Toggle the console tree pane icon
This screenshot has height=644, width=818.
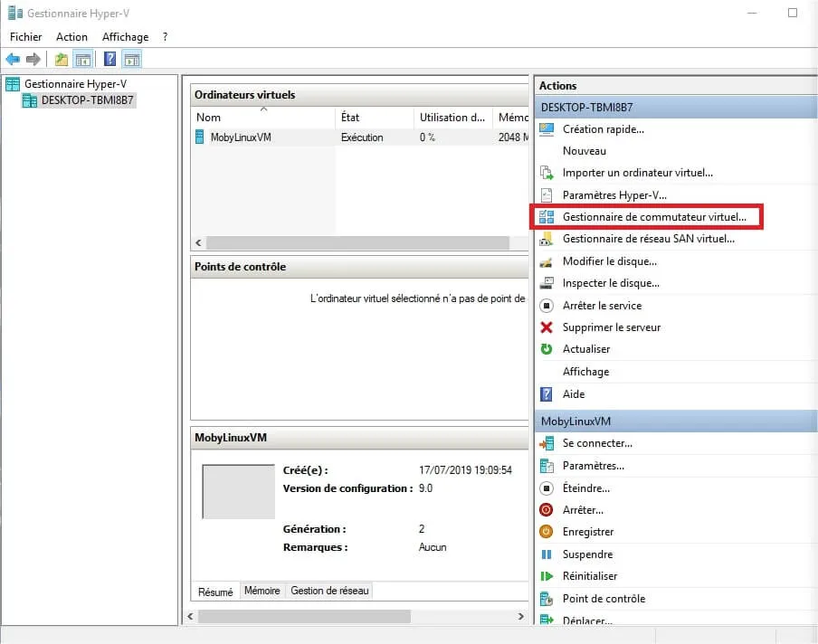pyautogui.click(x=82, y=59)
